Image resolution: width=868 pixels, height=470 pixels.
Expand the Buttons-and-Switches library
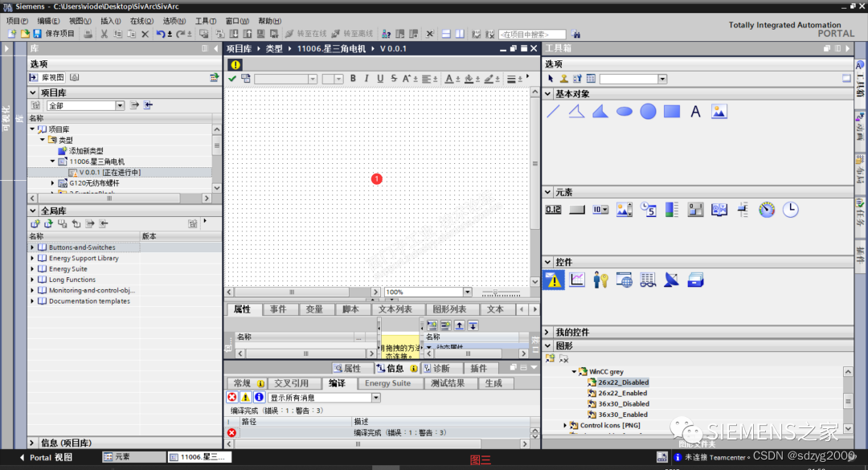(32, 247)
